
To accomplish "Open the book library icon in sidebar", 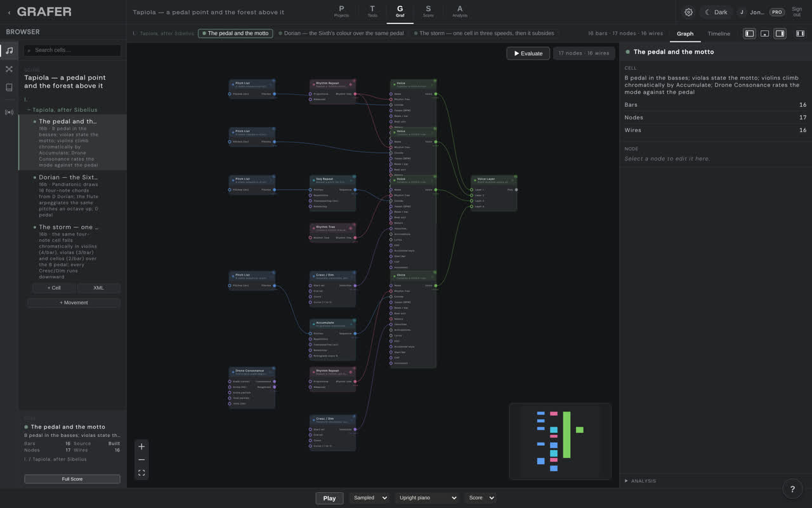I will 9,88.
